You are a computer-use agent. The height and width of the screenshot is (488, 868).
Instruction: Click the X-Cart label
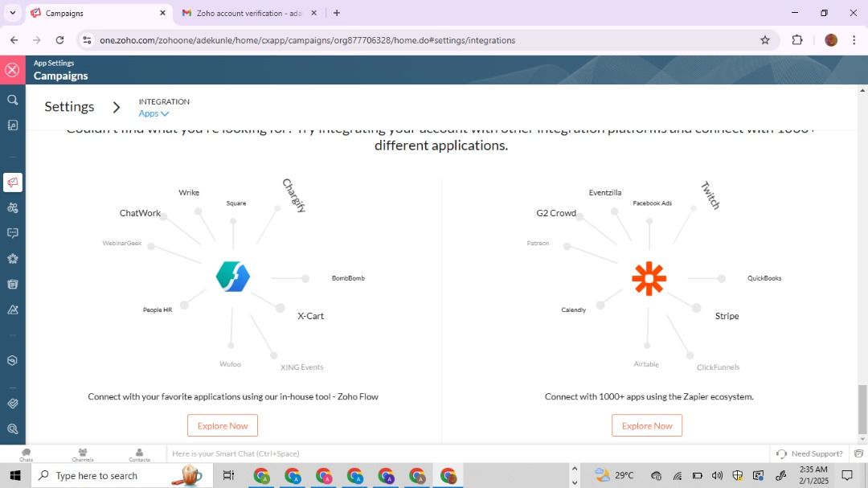point(310,316)
